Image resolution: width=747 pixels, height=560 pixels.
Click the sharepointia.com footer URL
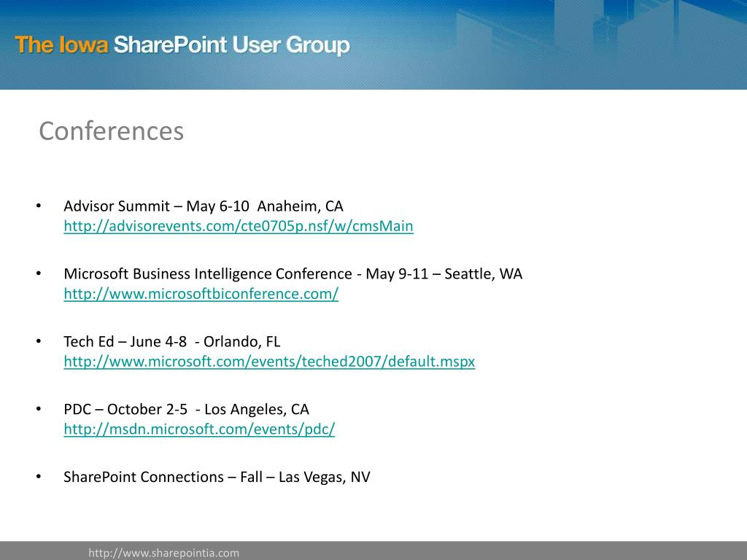[x=163, y=553]
